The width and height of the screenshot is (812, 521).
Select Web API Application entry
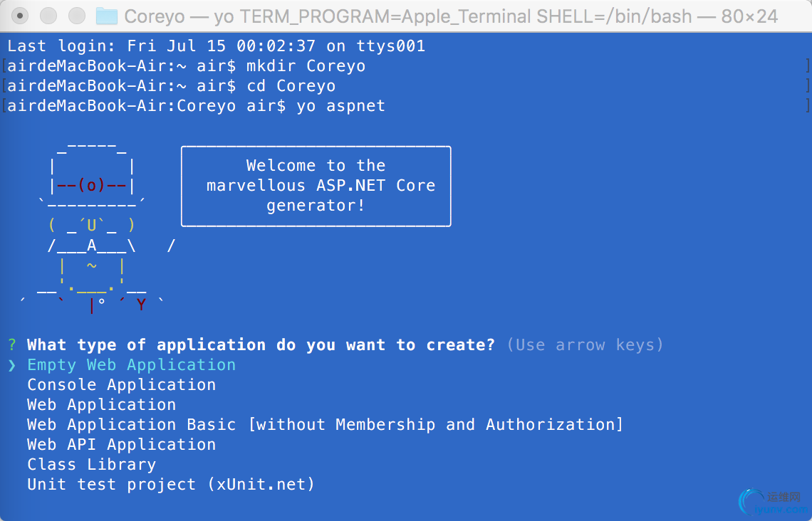(121, 445)
